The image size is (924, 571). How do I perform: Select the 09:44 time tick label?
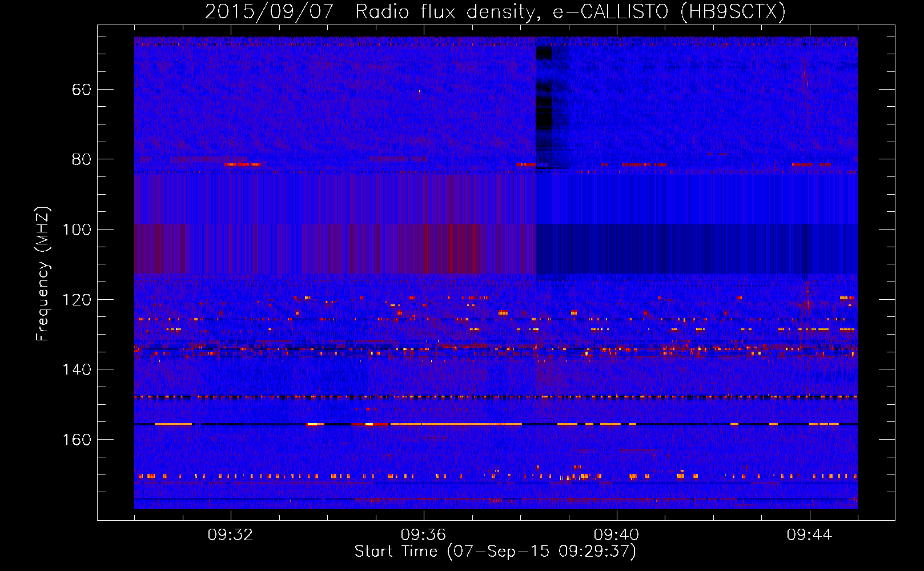(x=810, y=535)
